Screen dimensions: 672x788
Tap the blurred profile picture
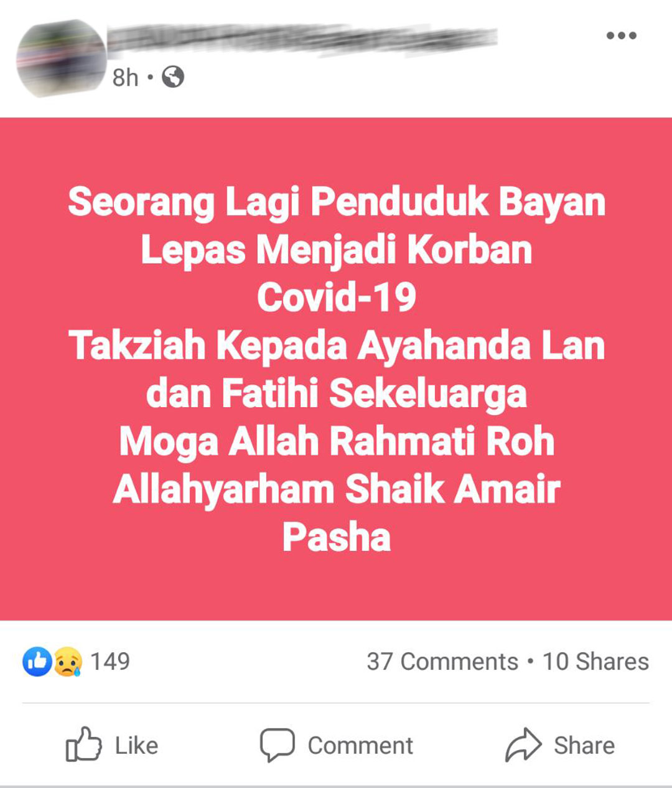coord(62,59)
